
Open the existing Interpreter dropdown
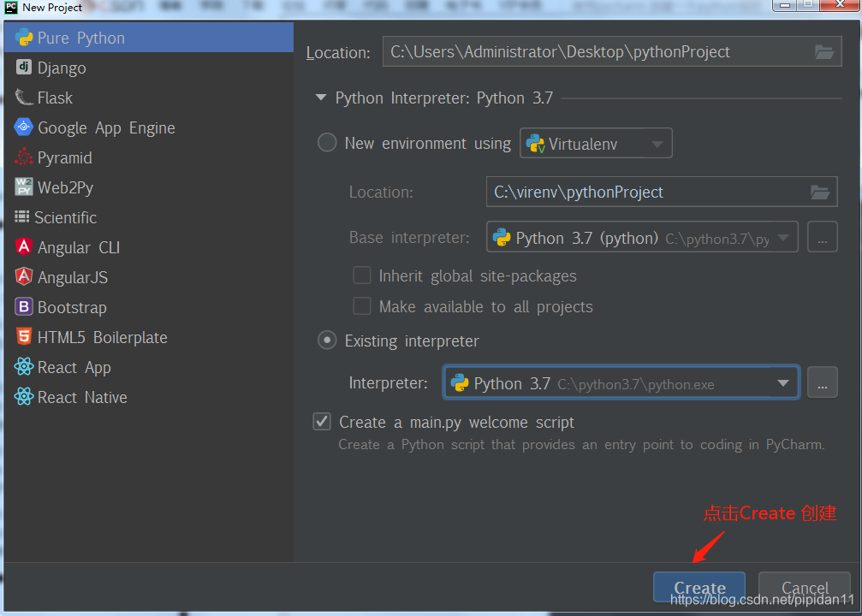pos(621,383)
